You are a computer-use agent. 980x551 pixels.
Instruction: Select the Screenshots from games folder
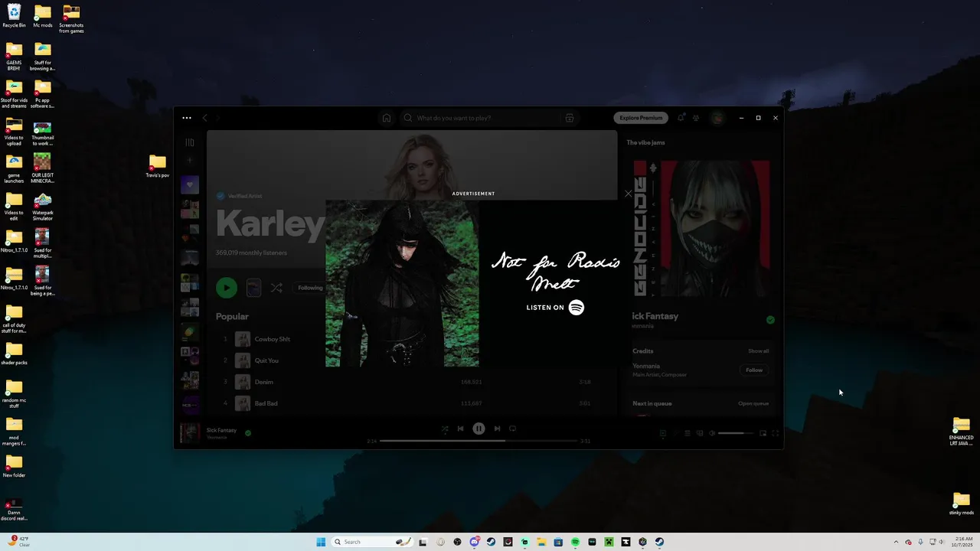pyautogui.click(x=71, y=19)
